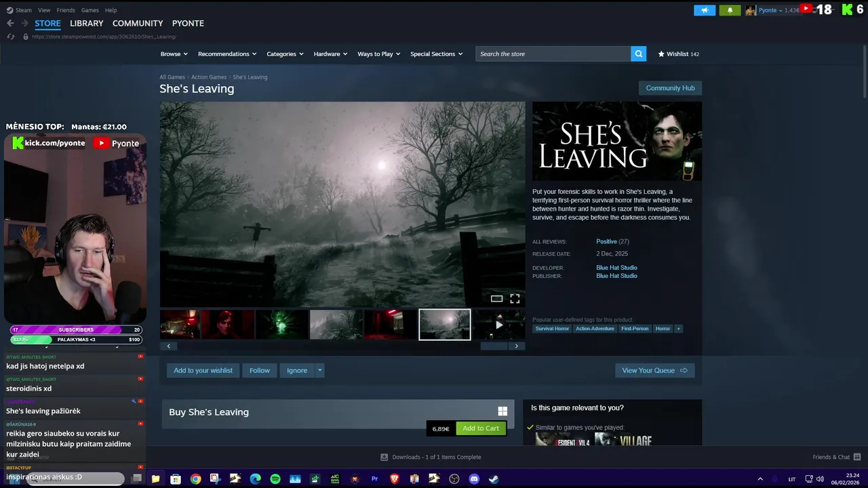The width and height of the screenshot is (868, 488).
Task: Click the Ignore button
Action: coord(297,370)
